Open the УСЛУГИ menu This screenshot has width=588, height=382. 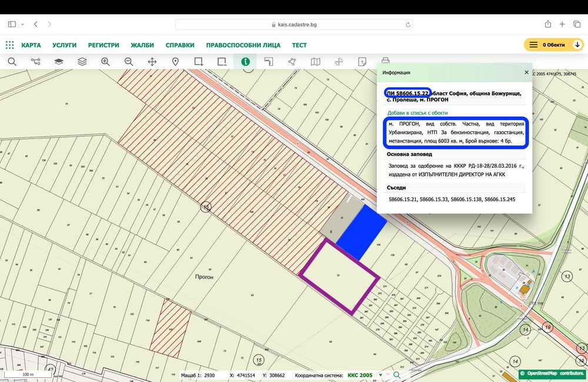(x=64, y=45)
